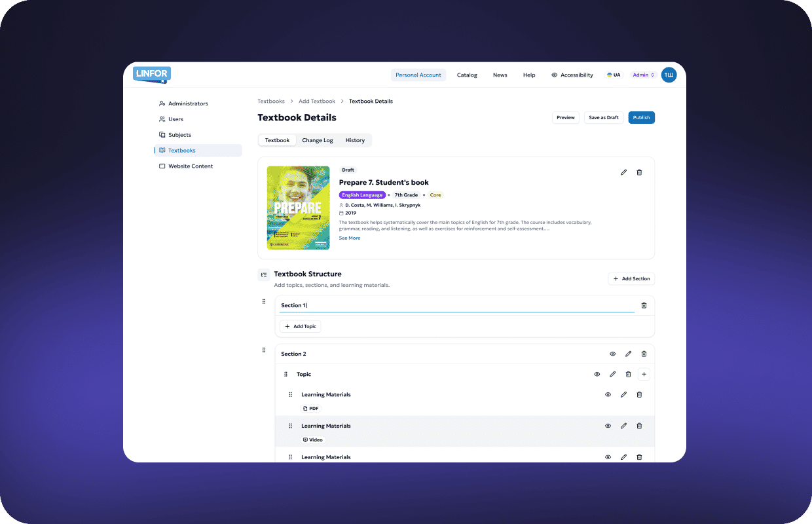The height and width of the screenshot is (524, 812).
Task: Click the Video file tag
Action: click(313, 440)
